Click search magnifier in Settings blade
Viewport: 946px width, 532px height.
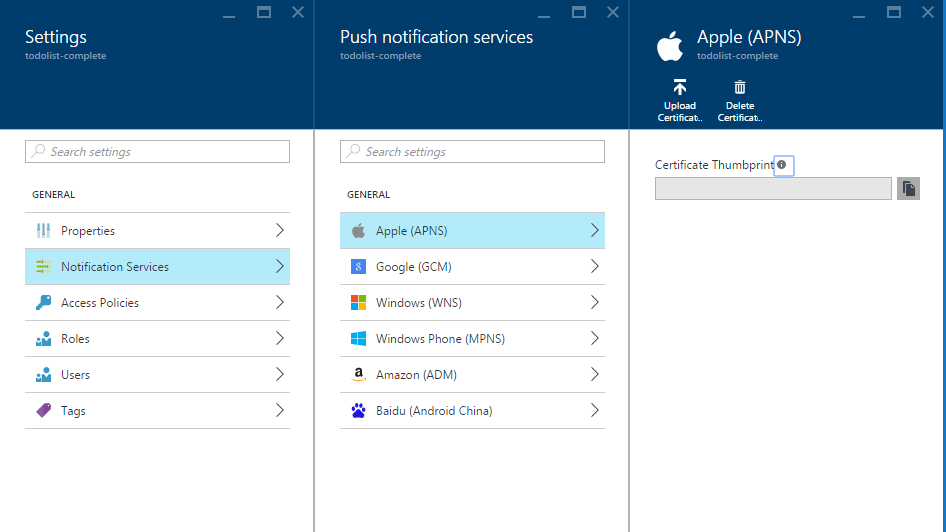click(39, 151)
